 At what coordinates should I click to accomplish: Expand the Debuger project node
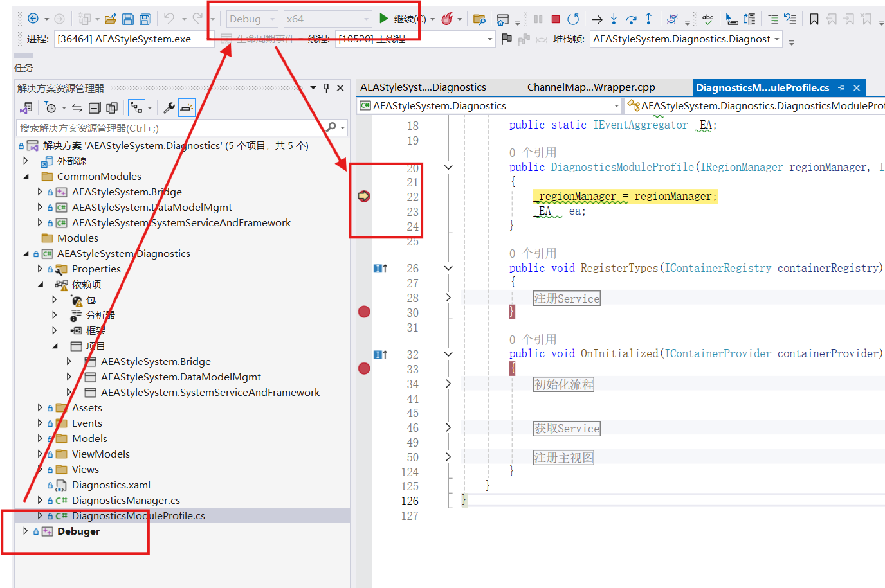pos(26,531)
